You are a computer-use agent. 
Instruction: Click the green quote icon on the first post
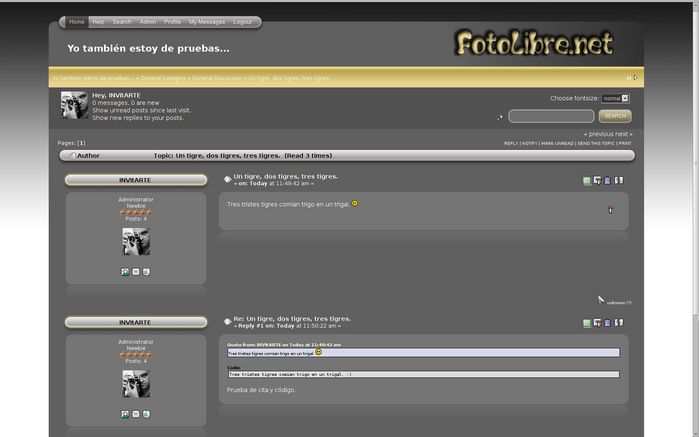pos(587,181)
